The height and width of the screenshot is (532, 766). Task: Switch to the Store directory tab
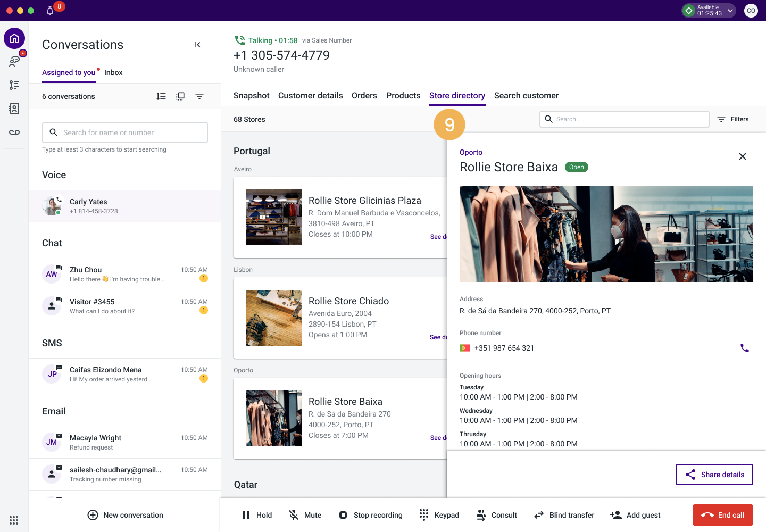click(457, 96)
